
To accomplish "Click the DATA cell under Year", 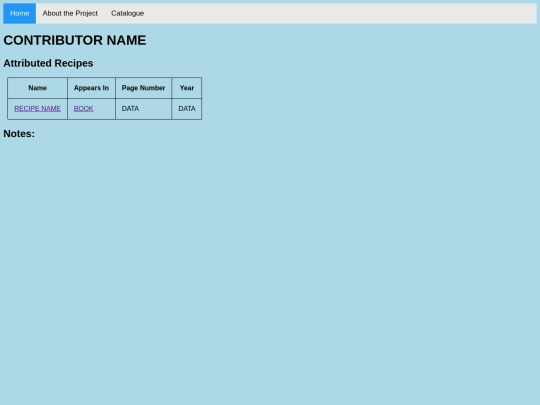I will click(x=187, y=109).
